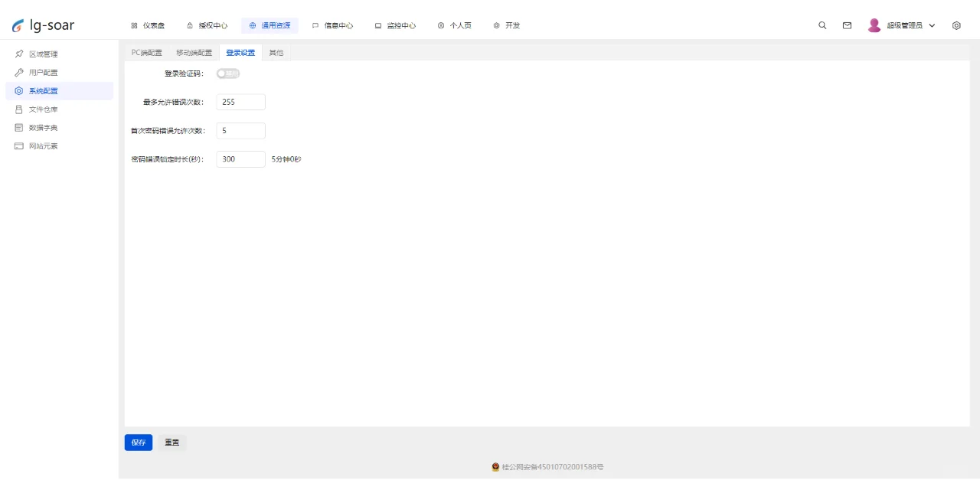
Task: Click the 最多允许错误次数 input with 255
Action: tap(240, 102)
